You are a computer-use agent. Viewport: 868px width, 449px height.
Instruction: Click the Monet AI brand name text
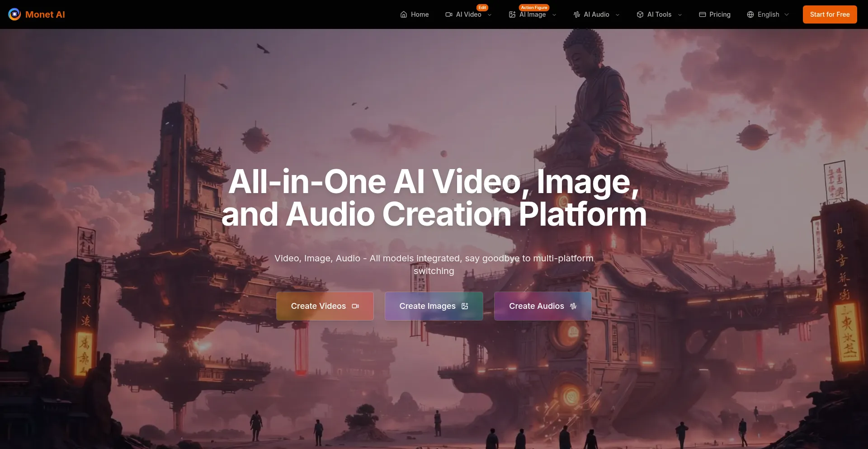coord(45,14)
